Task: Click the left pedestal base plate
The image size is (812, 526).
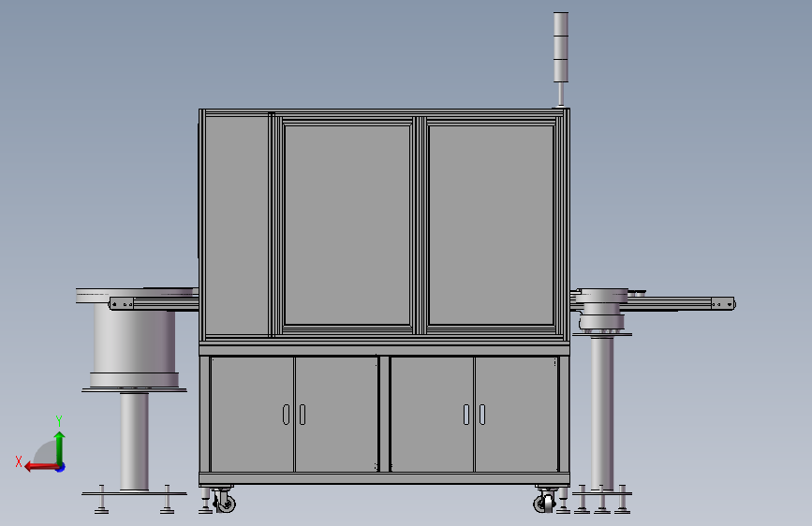Action: coord(134,493)
